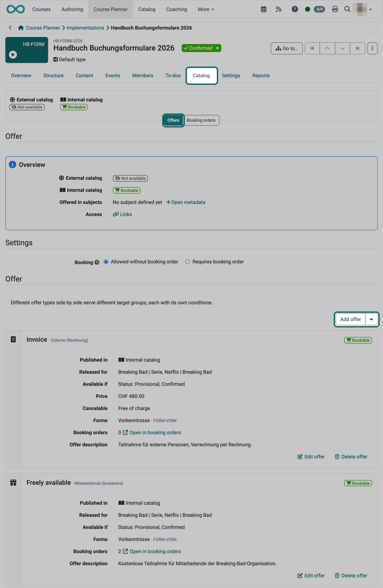The image size is (383, 588).
Task: Open the calendar icon in top bar
Action: pos(263,9)
